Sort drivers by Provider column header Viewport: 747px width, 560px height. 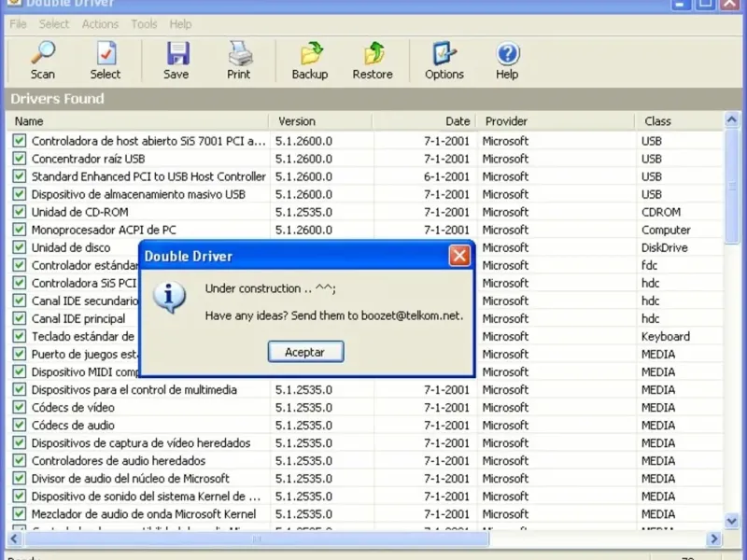pos(555,121)
